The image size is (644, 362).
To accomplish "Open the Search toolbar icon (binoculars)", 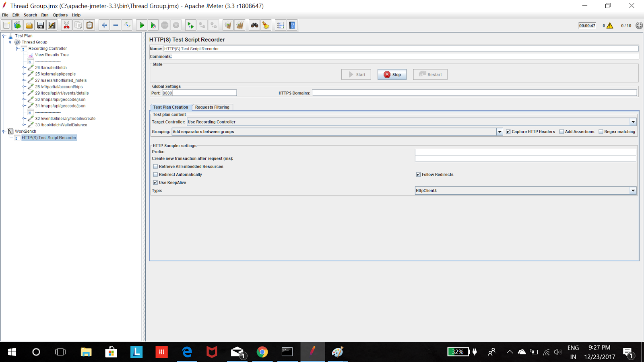I will [x=254, y=25].
